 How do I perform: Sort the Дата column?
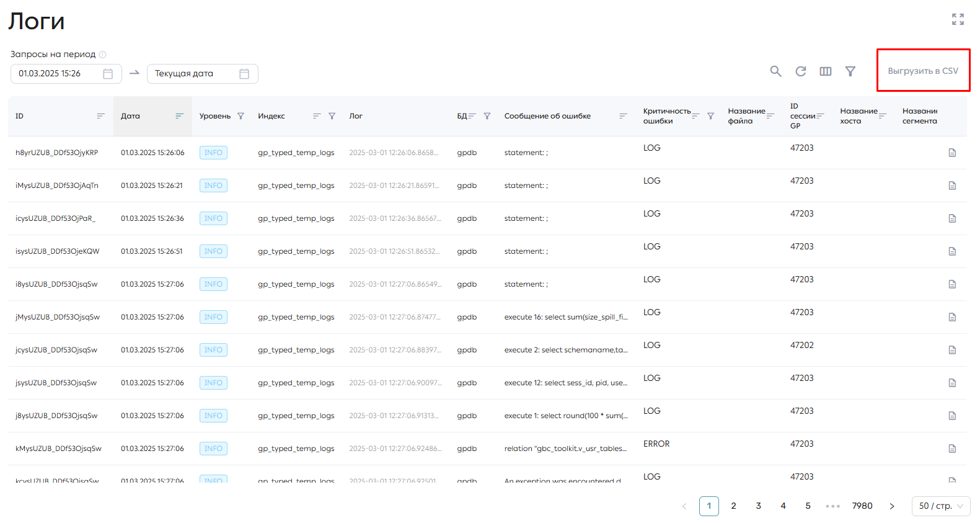click(x=179, y=116)
